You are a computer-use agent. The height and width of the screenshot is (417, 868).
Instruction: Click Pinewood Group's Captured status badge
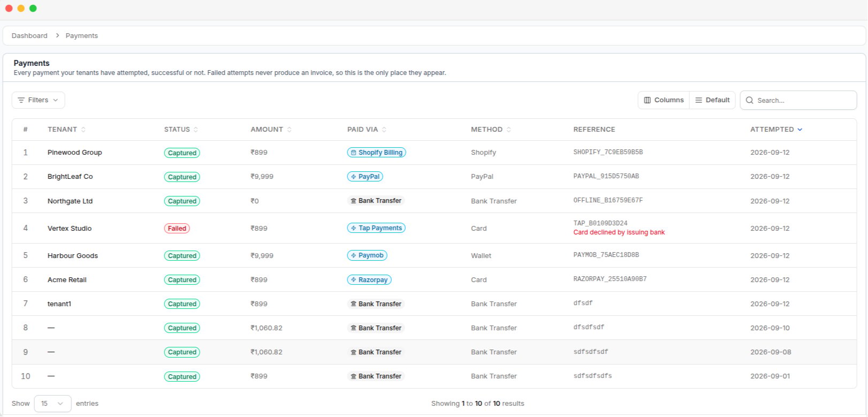(x=182, y=153)
